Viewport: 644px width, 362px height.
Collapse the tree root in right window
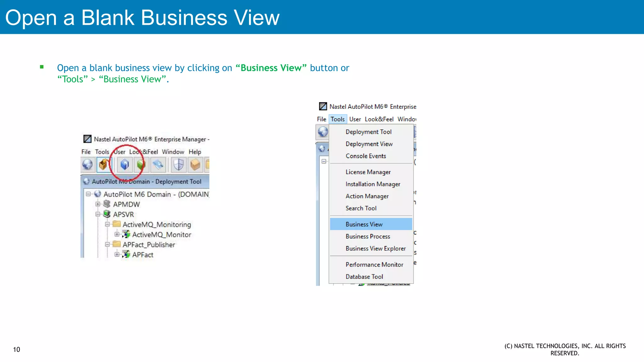tap(324, 161)
